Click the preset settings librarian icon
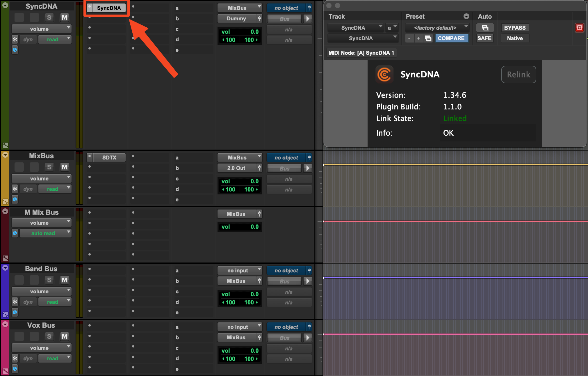 (428, 38)
